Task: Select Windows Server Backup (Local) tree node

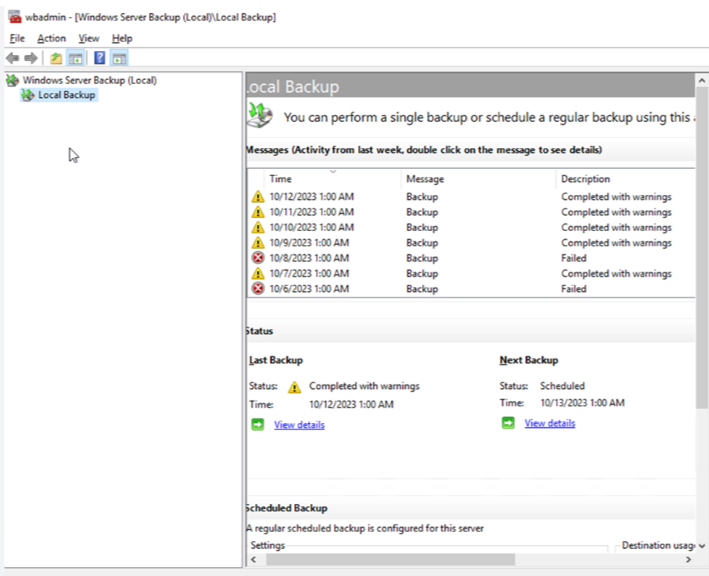Action: [x=89, y=80]
